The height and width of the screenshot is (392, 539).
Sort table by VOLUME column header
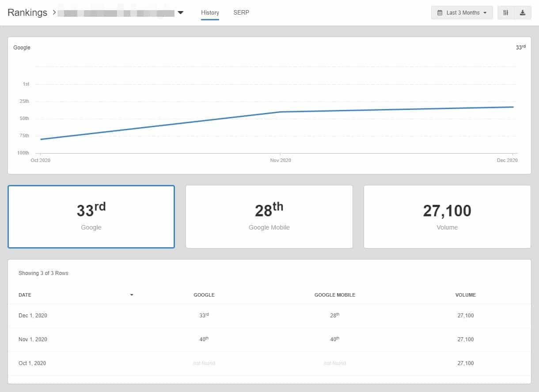coord(465,295)
